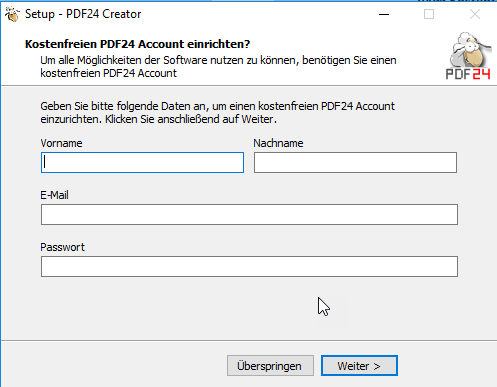Click the 'Geben Sie bitte folgende Daten an' instruction text
497x387 pixels.
[x=218, y=113]
